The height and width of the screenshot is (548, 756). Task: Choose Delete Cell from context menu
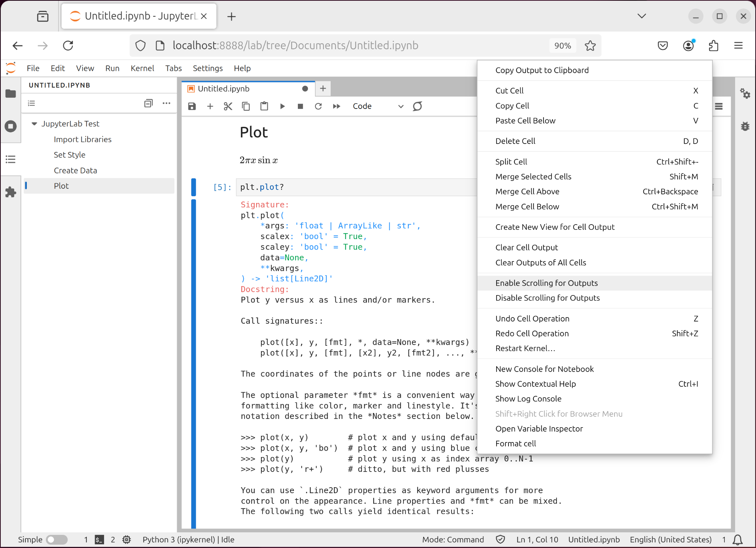595,141
